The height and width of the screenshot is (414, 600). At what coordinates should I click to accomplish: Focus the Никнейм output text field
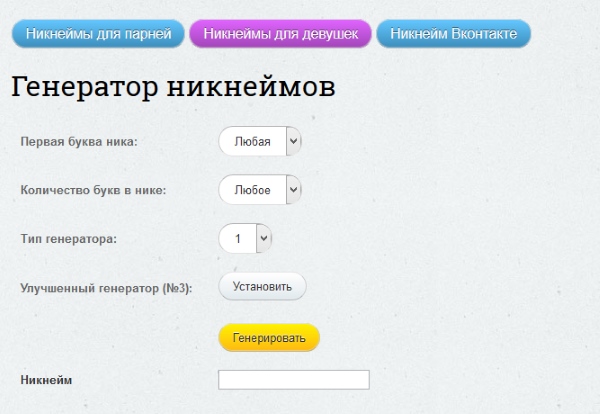[x=293, y=380]
